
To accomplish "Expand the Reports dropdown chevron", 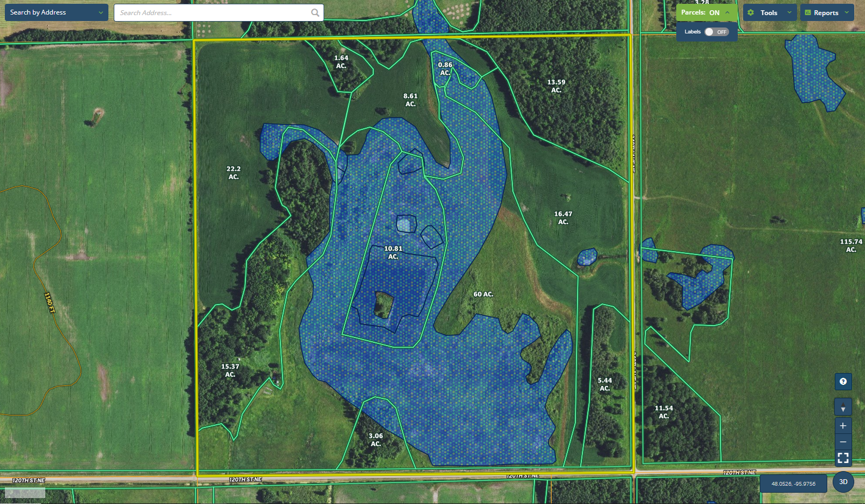I will coord(847,12).
